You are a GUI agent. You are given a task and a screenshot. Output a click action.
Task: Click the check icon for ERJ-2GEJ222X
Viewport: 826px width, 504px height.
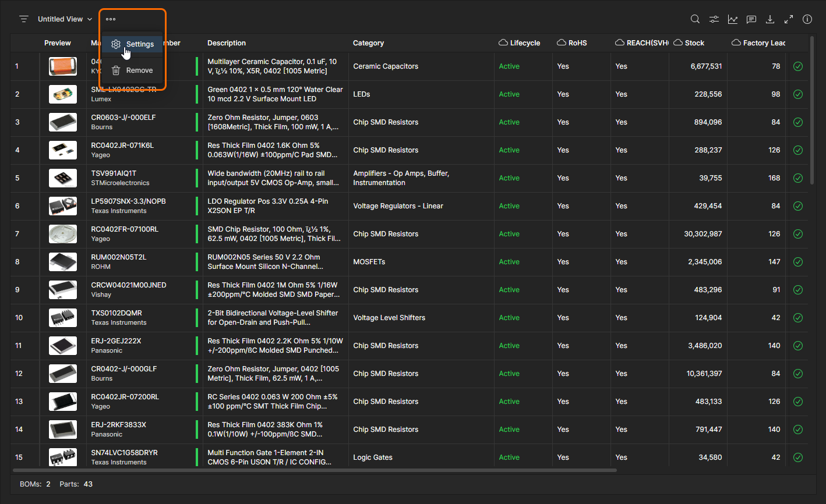(798, 346)
